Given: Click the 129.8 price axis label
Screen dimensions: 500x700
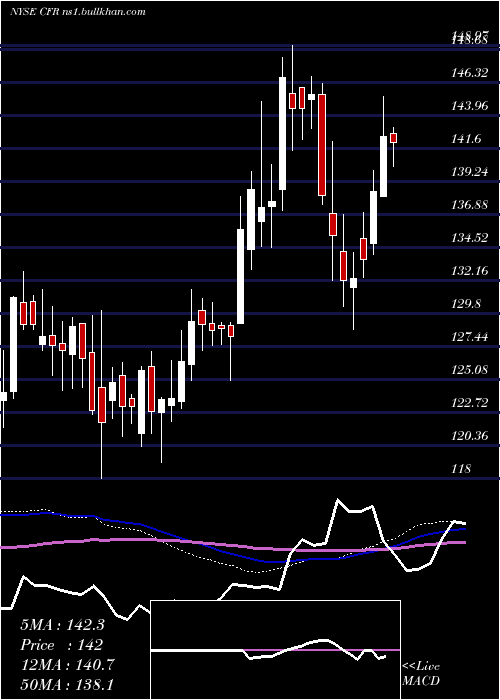Looking at the screenshot, I should click(x=467, y=304).
